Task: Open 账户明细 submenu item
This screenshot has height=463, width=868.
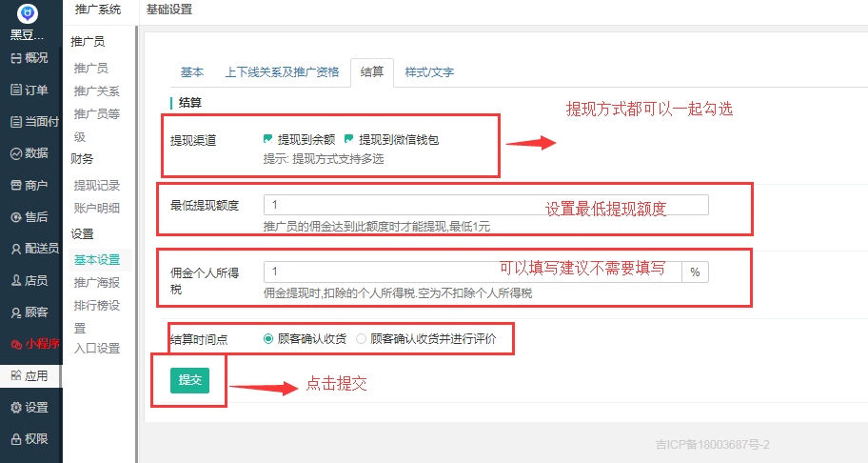Action: (96, 209)
